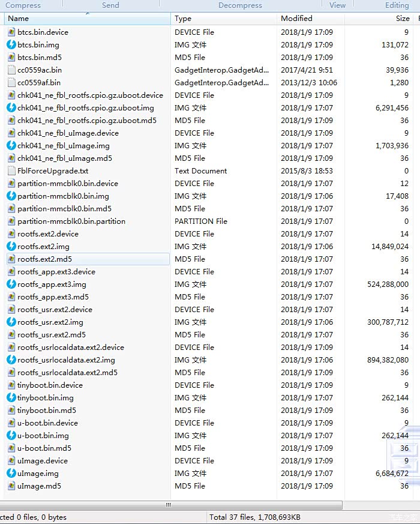Sort files by Size column header

(x=403, y=19)
